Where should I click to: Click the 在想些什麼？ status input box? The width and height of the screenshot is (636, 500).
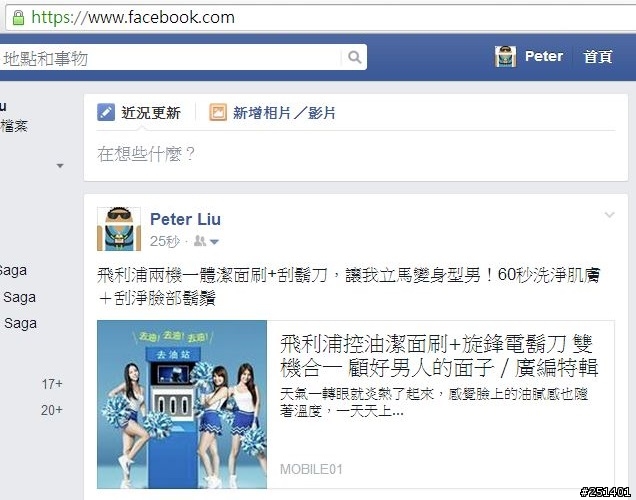356,154
